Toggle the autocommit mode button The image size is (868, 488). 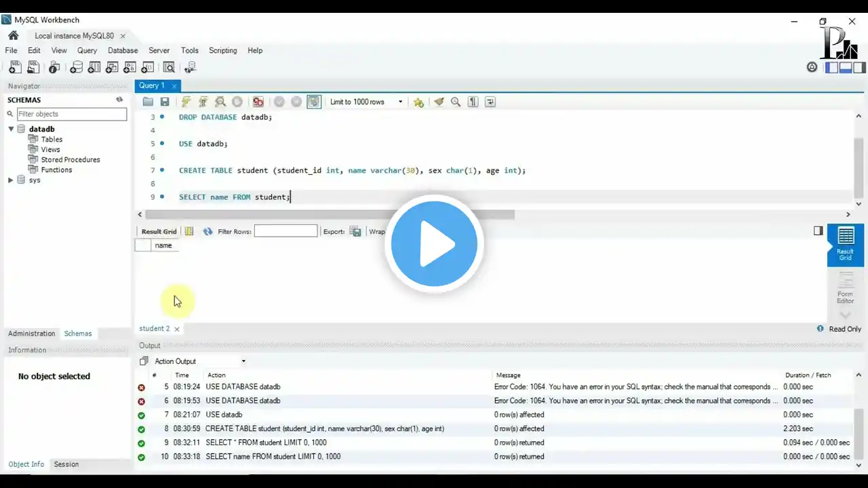[314, 102]
